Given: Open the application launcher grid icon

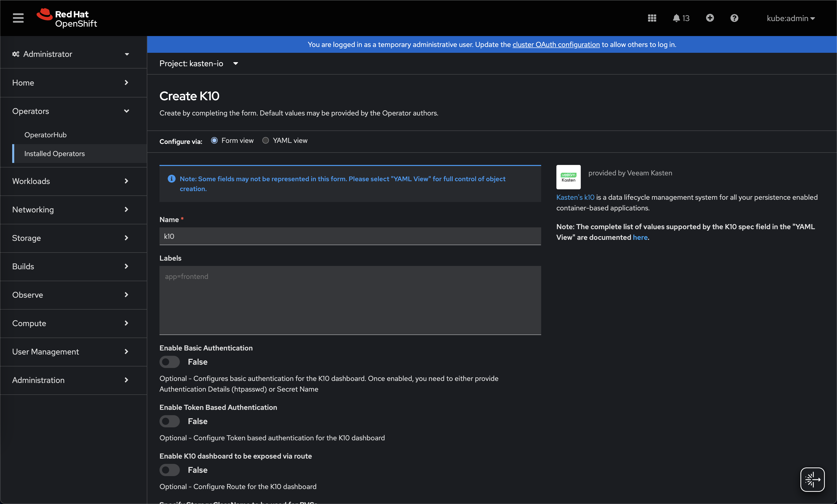Looking at the screenshot, I should coord(652,18).
